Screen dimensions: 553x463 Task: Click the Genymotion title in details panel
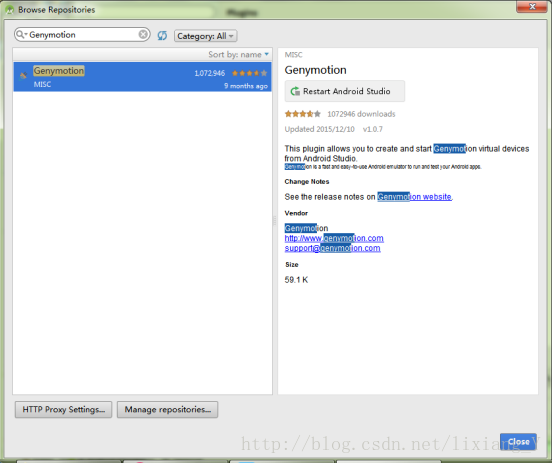[x=316, y=70]
